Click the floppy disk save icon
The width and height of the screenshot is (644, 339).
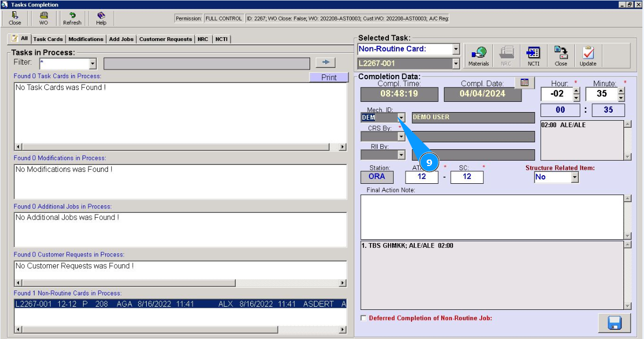pos(614,323)
